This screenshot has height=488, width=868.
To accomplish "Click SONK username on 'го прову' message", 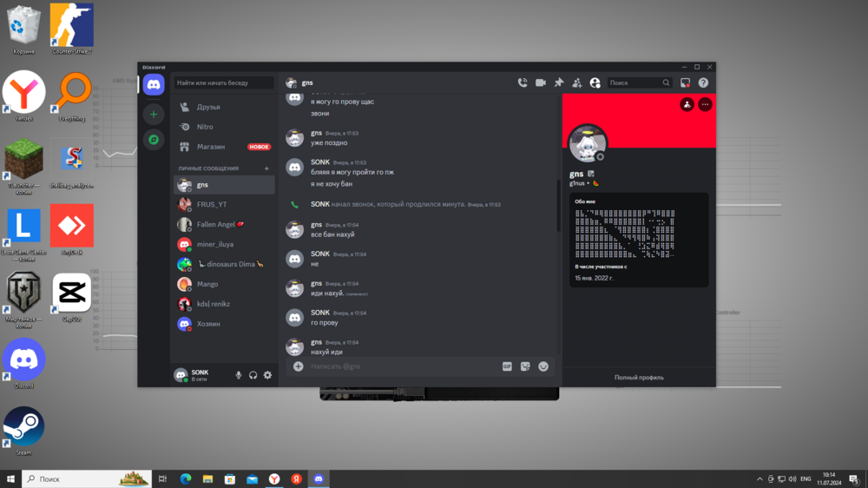I will [320, 313].
